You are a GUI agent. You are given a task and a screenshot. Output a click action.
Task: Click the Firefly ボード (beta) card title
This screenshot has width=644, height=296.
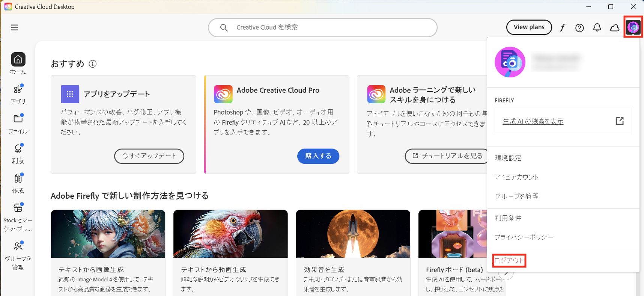(454, 270)
